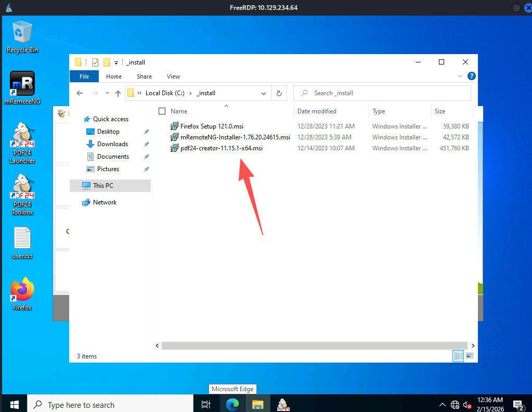Image resolution: width=532 pixels, height=412 pixels.
Task: Go back in Explorer navigation
Action: 80,93
